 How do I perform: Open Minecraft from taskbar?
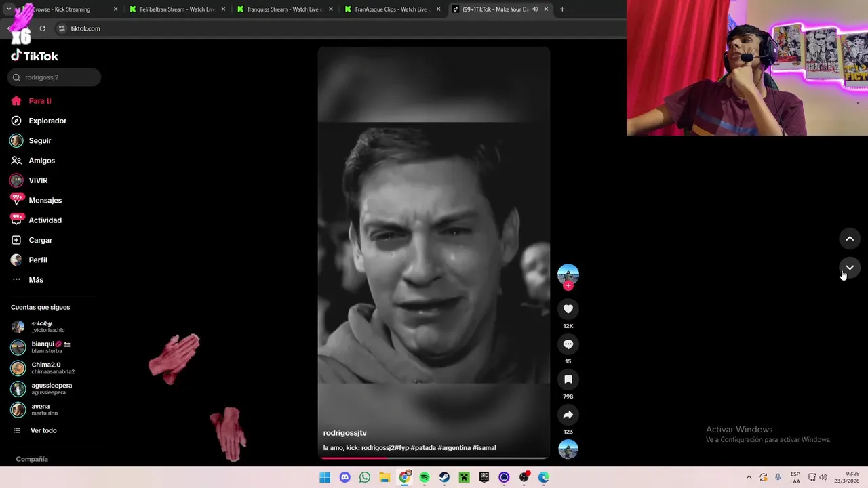pyautogui.click(x=465, y=477)
